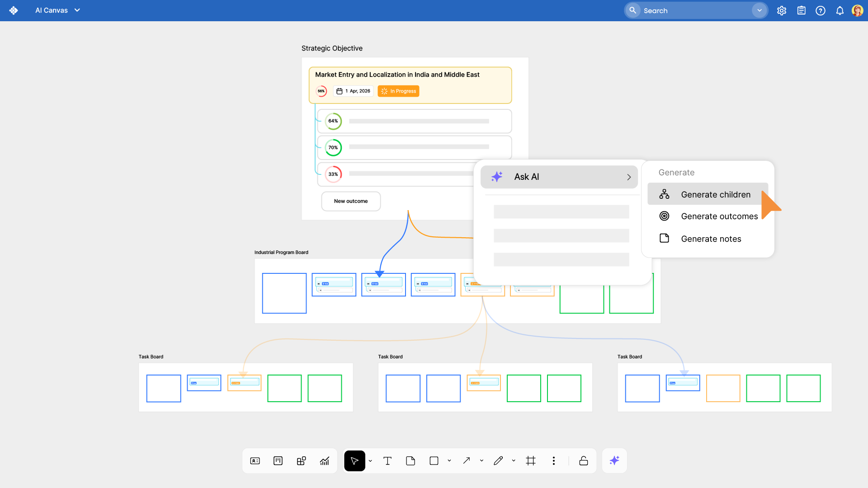
Task: Expand the search filter dropdown arrow
Action: coord(759,10)
